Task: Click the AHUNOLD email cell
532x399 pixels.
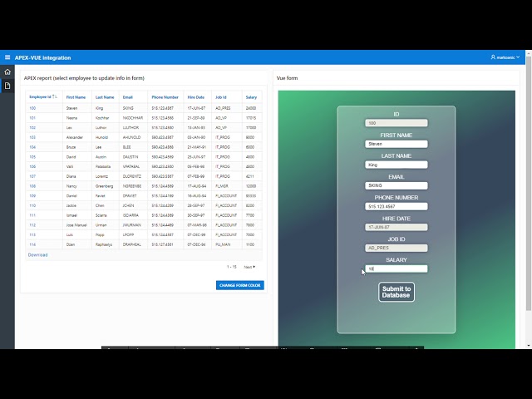Action: 131,137
